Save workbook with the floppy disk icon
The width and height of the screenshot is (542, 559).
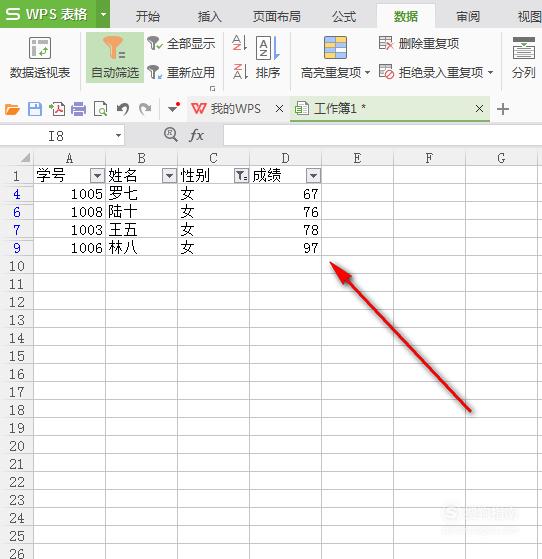[x=35, y=109]
